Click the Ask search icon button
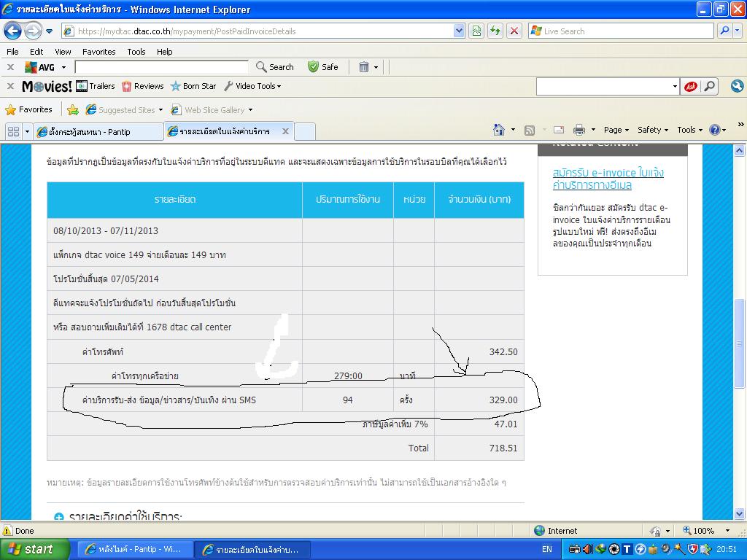 tap(691, 87)
